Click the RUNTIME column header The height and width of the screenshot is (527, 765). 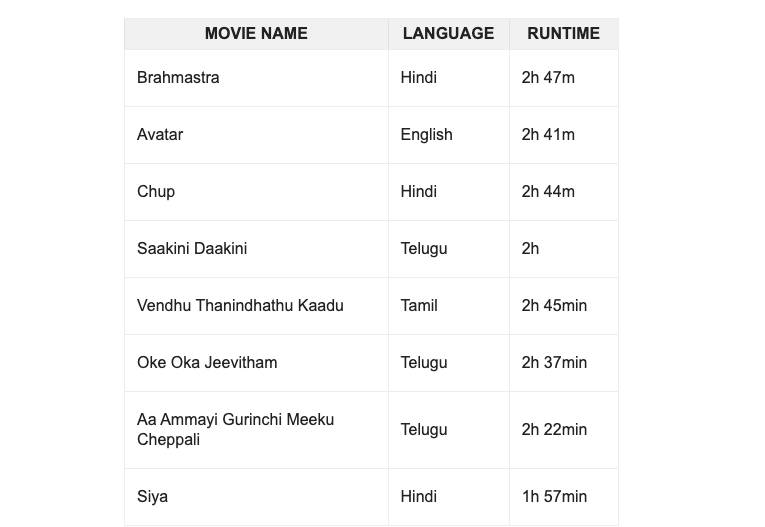tap(563, 33)
